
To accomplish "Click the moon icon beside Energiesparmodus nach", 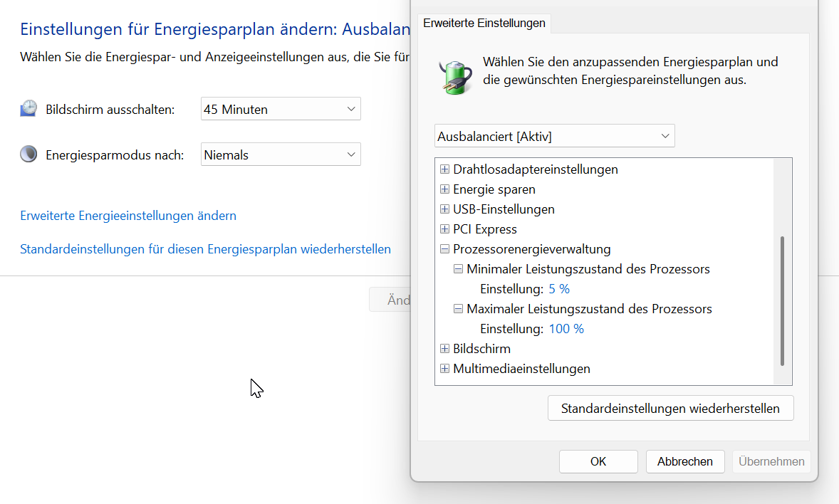I will point(28,153).
